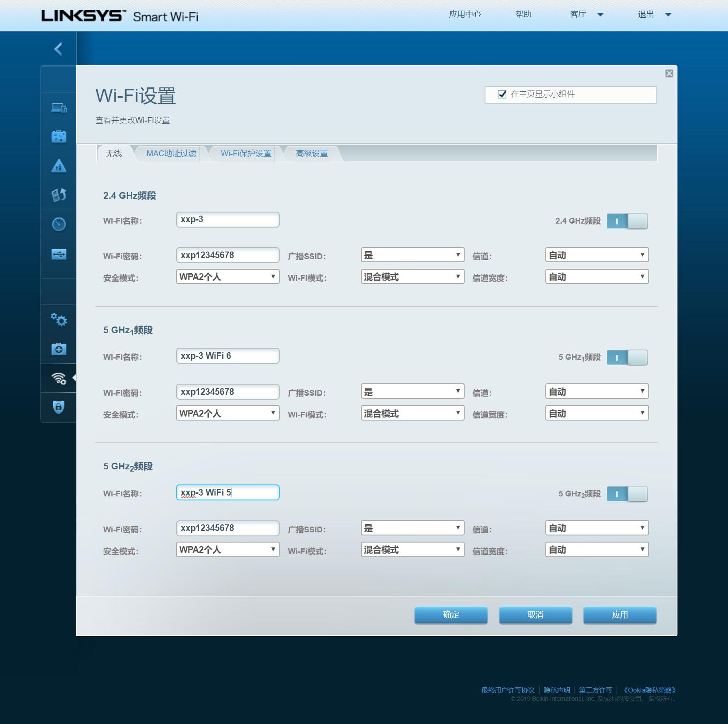
Task: Click the 确定 button
Action: tap(451, 615)
